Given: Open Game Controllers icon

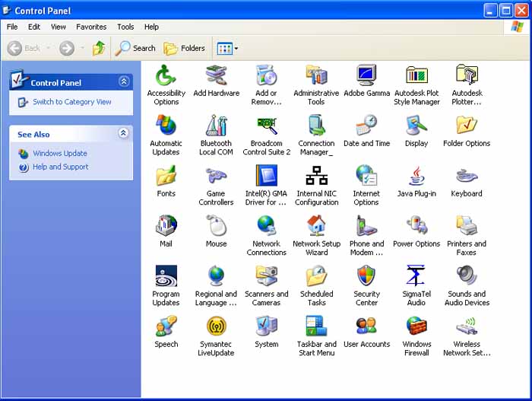Looking at the screenshot, I should click(x=216, y=175).
